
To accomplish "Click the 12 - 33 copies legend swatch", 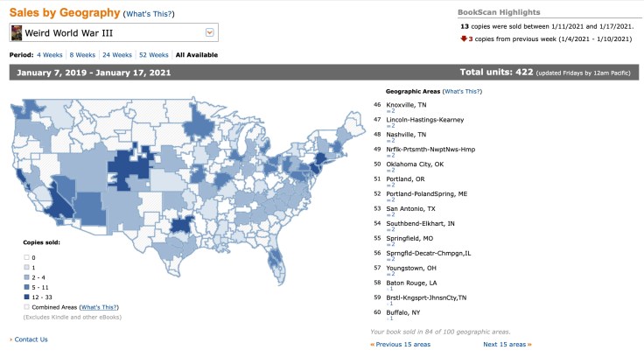I will [x=26, y=297].
